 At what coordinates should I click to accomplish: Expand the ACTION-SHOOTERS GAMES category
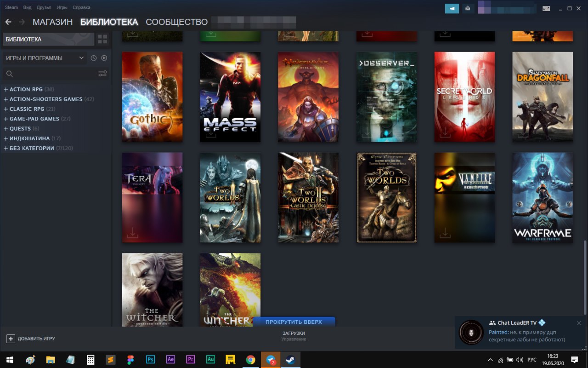(x=49, y=99)
